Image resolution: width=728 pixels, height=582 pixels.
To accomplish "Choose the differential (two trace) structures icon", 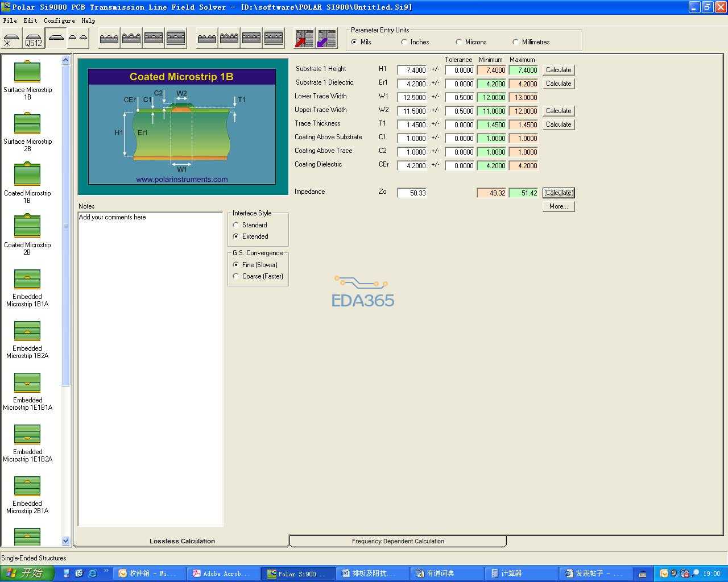I will point(78,38).
